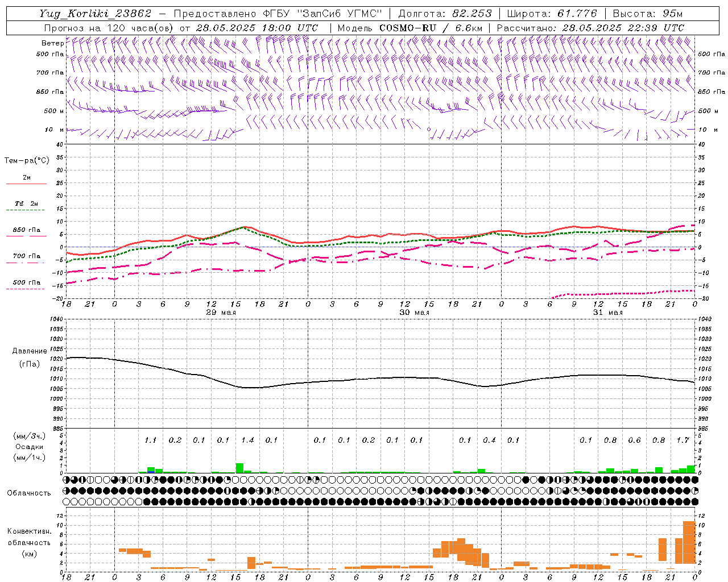Click the 0.4 precipitation value
Image resolution: width=728 pixels, height=582 pixels.
click(x=489, y=440)
